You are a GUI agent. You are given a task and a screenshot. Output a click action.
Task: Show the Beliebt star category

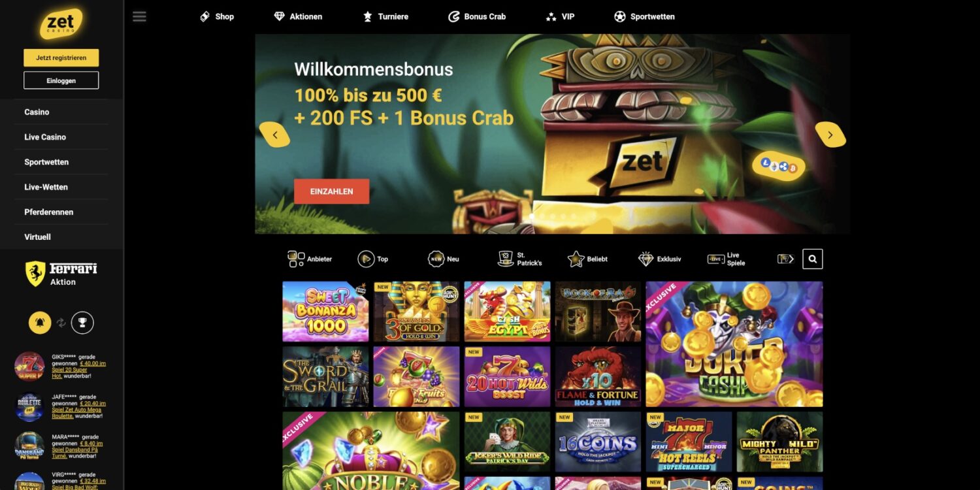tap(587, 259)
